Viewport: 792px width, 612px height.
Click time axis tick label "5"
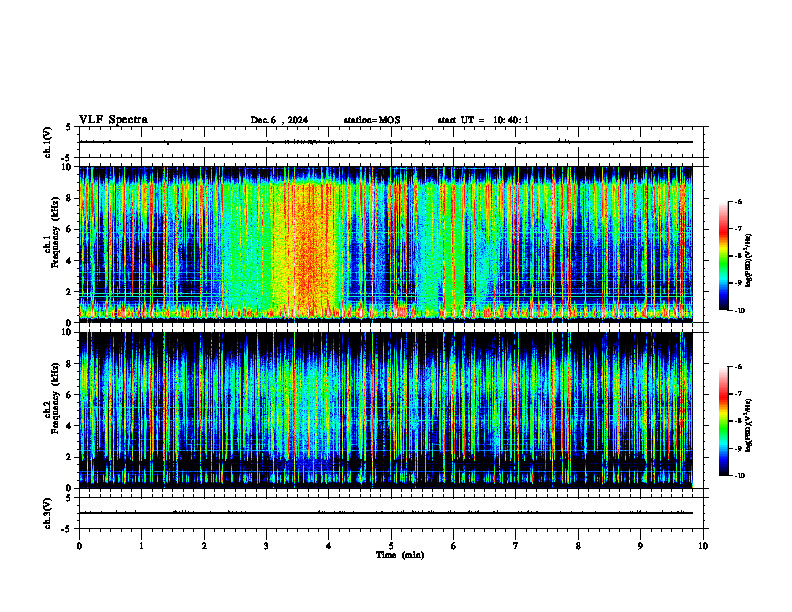point(391,546)
